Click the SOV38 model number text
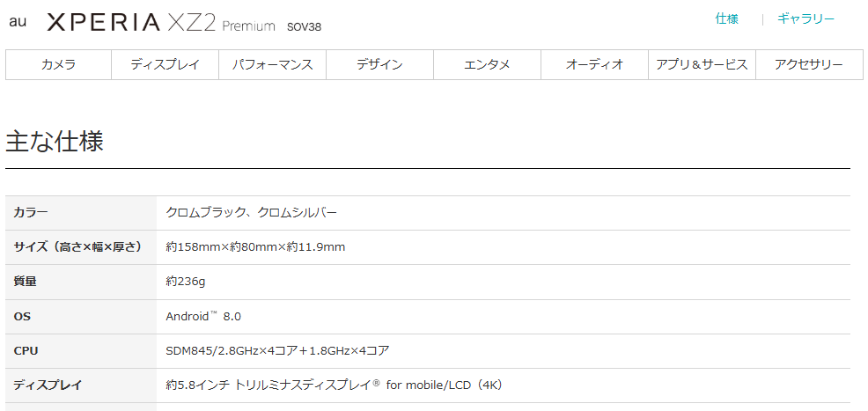The image size is (868, 411). [304, 26]
